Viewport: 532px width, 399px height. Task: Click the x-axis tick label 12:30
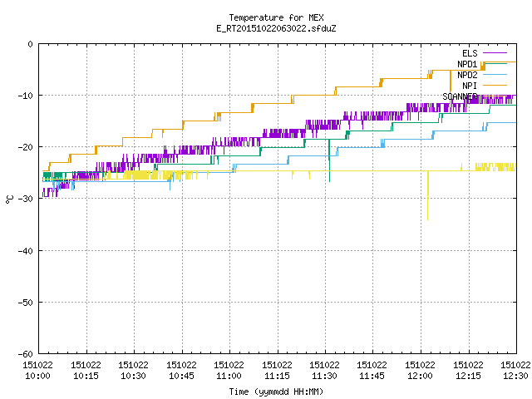(x=516, y=376)
